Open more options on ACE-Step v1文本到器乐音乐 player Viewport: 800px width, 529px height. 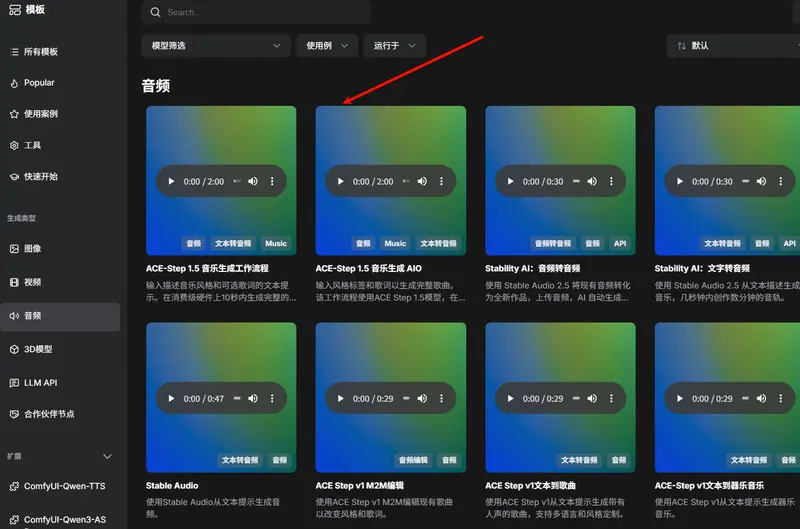tap(781, 398)
